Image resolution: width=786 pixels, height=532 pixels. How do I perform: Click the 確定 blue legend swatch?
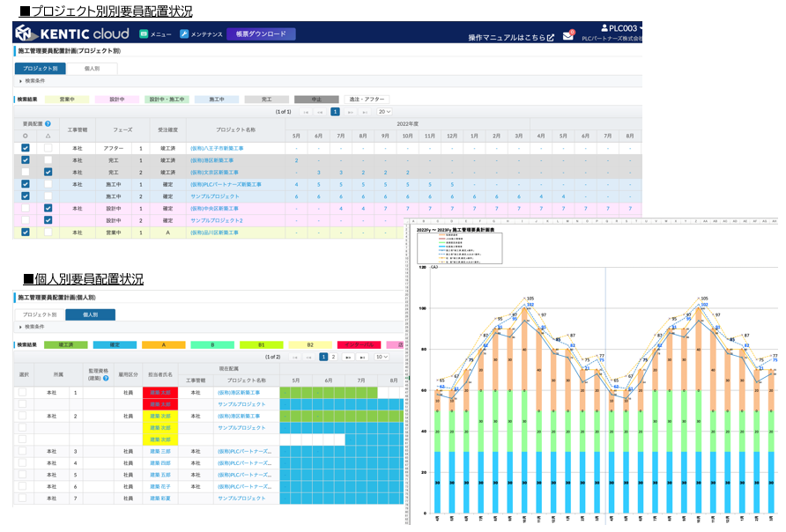(x=115, y=344)
